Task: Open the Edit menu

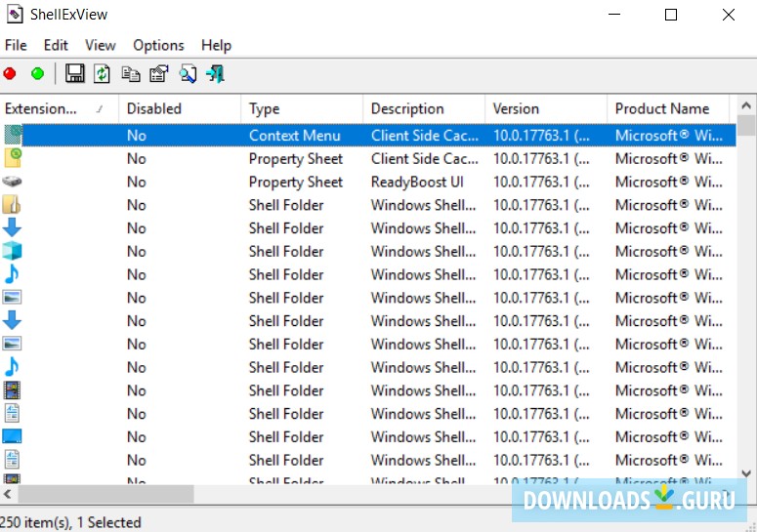Action: (56, 45)
